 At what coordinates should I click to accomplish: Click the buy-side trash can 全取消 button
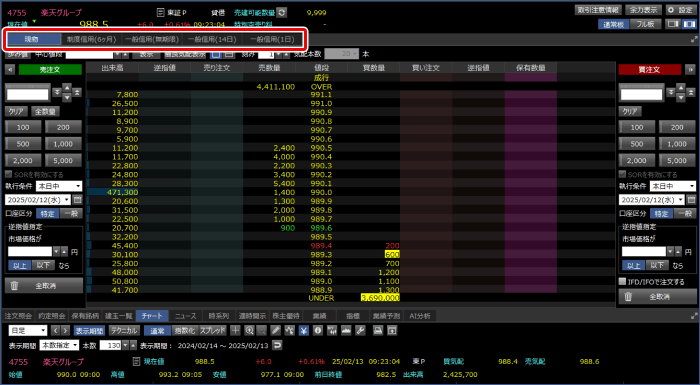click(x=658, y=296)
